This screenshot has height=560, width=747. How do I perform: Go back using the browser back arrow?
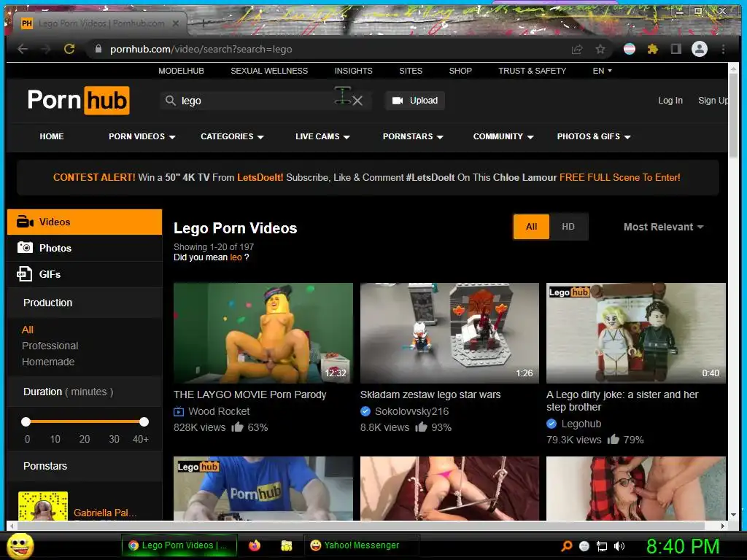[23, 49]
